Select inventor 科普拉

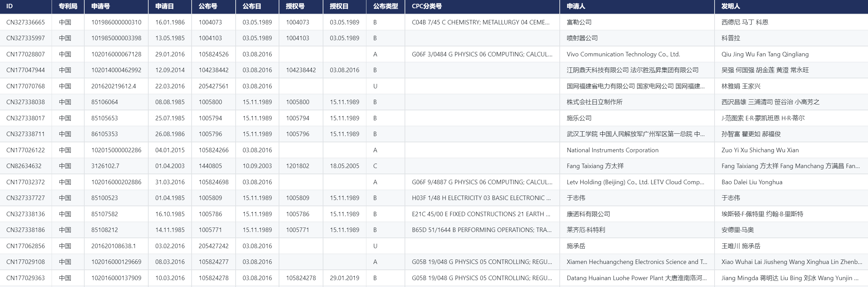coord(731,38)
